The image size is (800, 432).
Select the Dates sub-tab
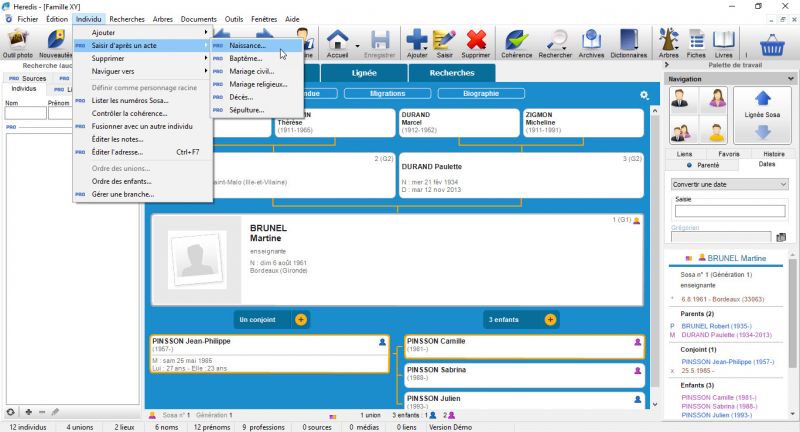pyautogui.click(x=766, y=164)
